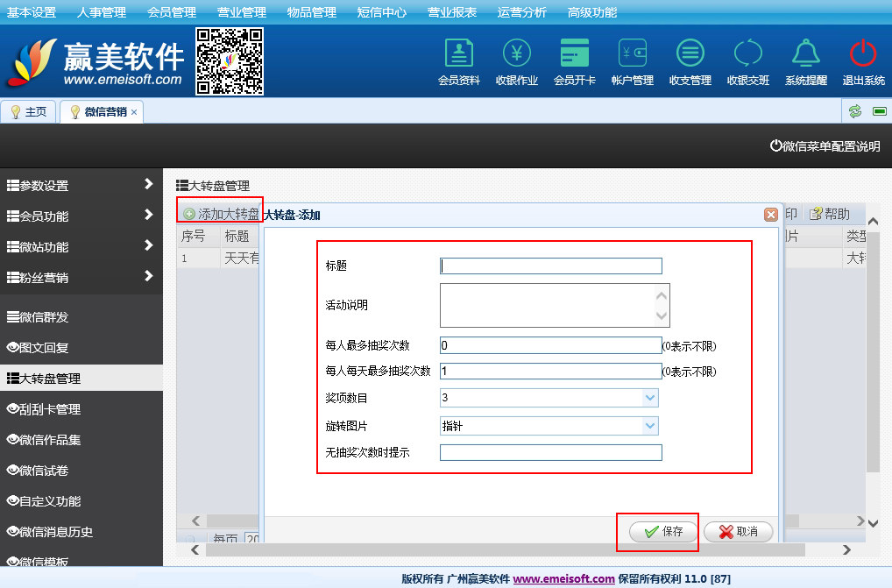Expand the 粉丝营销 sidebar section
The height and width of the screenshot is (588, 892).
(x=81, y=277)
